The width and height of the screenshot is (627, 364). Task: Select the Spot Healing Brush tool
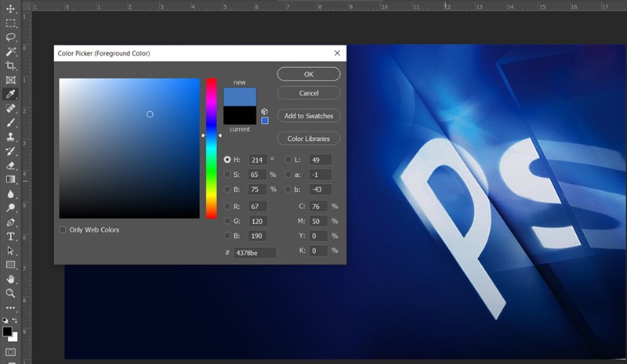[10, 108]
